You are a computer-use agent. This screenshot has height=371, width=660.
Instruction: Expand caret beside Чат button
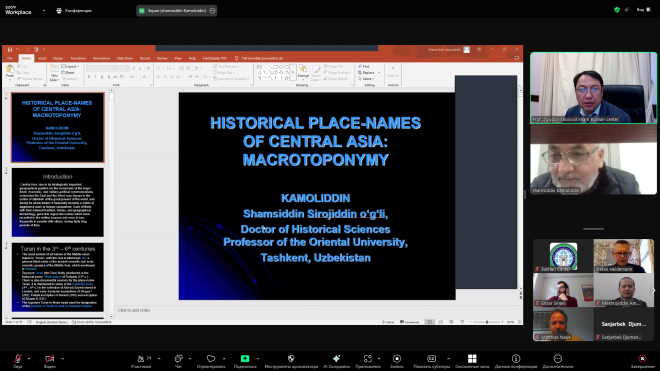(x=190, y=359)
